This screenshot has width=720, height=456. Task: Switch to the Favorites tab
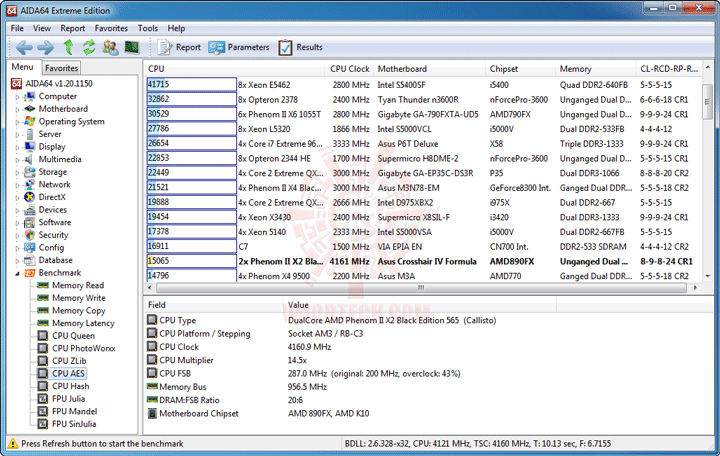pos(62,68)
